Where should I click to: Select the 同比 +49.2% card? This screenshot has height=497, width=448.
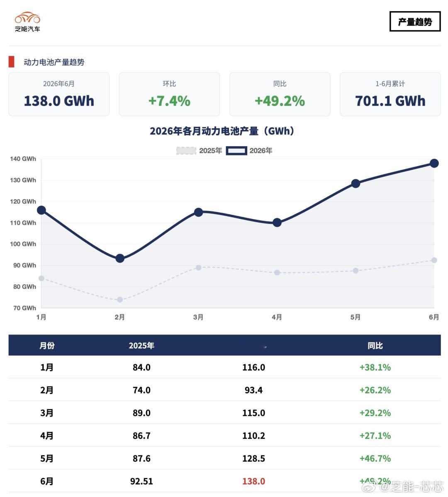coord(280,94)
